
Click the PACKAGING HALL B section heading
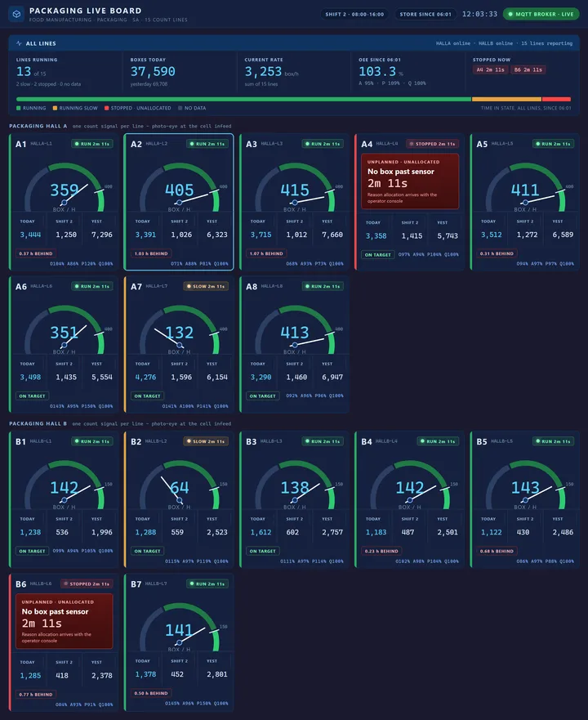[x=38, y=423]
